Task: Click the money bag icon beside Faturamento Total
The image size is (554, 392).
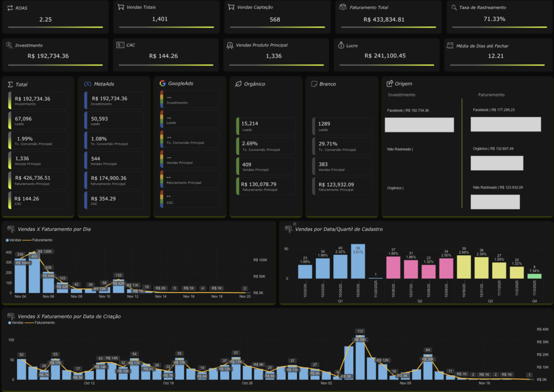Action: [x=342, y=8]
